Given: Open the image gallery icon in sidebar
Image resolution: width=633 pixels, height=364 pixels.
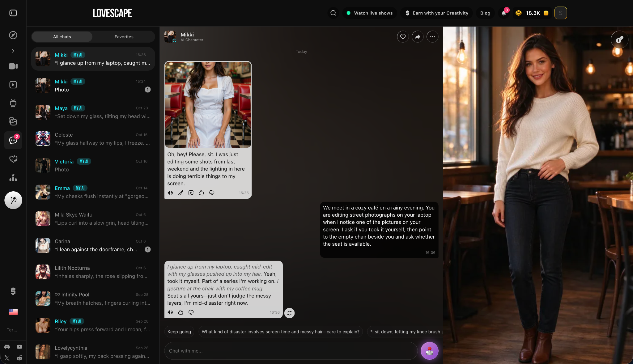Looking at the screenshot, I should click(x=13, y=121).
